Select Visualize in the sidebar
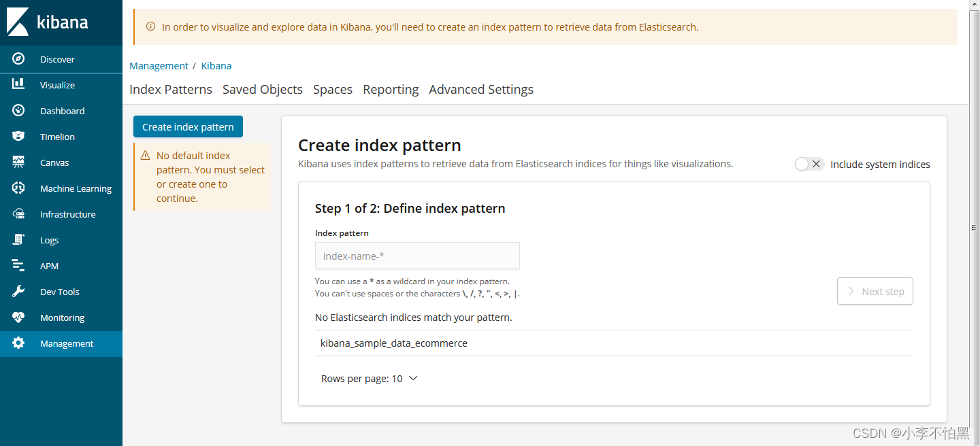 click(x=61, y=85)
